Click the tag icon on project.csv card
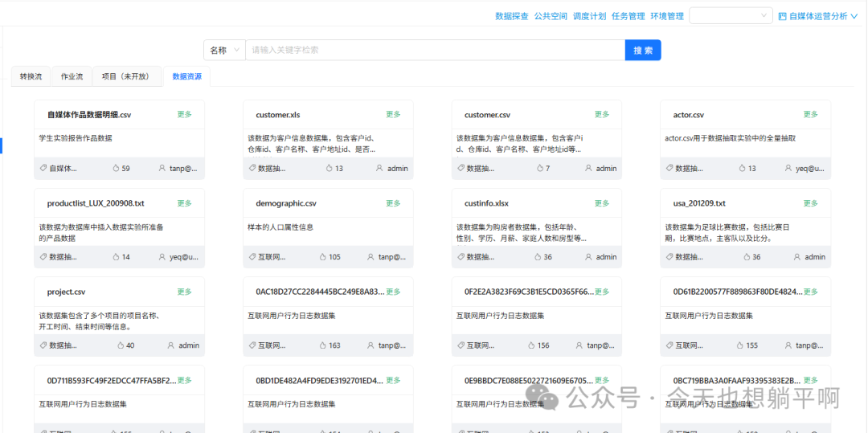868x433 pixels. tap(43, 345)
